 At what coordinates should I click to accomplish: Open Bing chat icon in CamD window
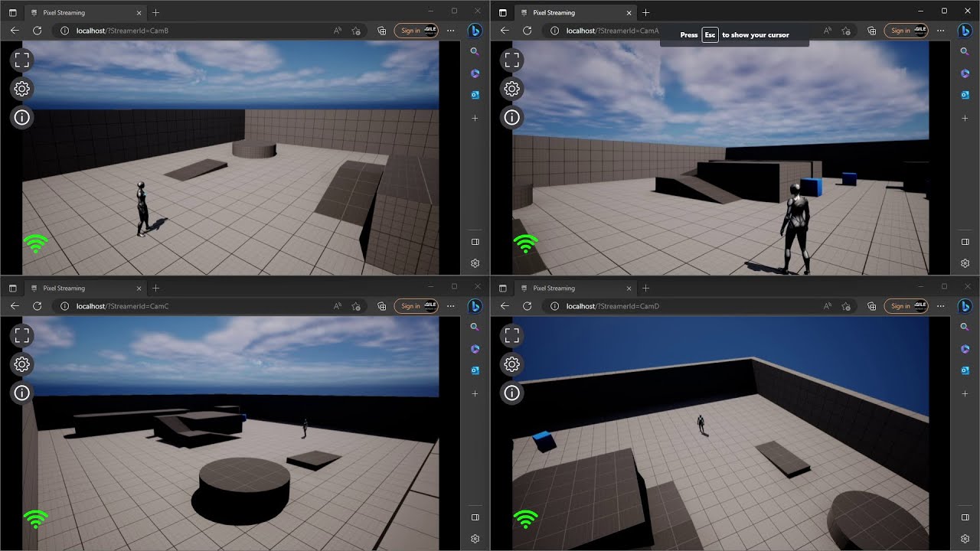click(x=965, y=306)
